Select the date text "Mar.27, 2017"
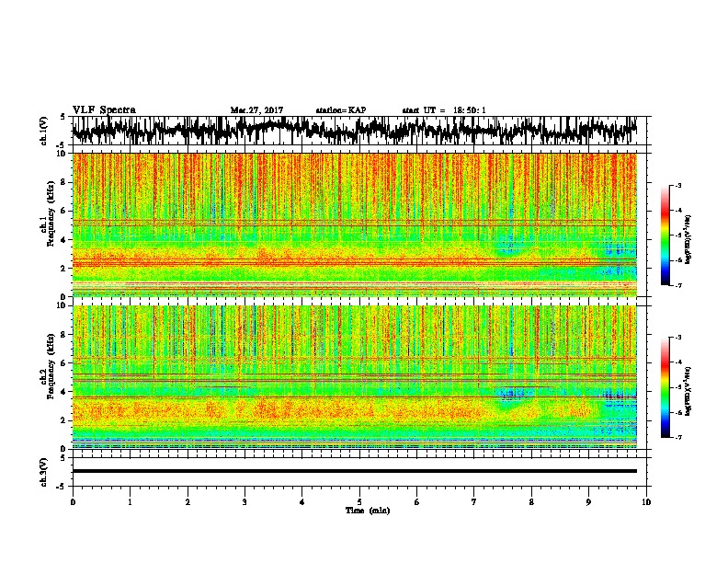This screenshot has height=563, width=728. pos(256,110)
